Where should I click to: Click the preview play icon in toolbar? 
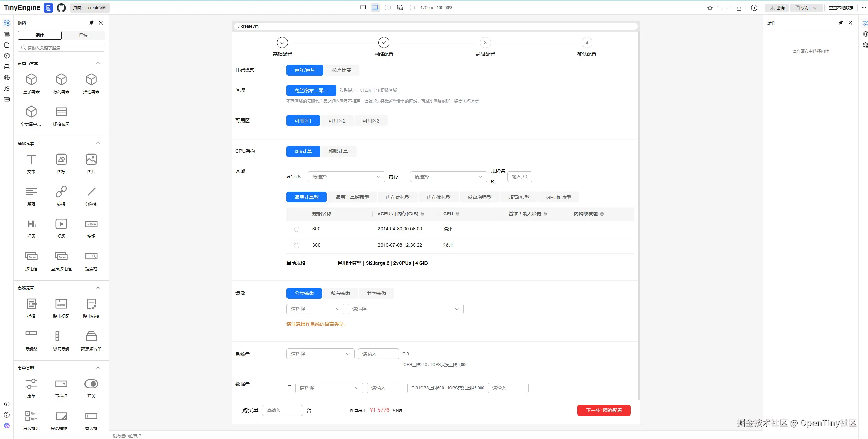click(x=754, y=8)
